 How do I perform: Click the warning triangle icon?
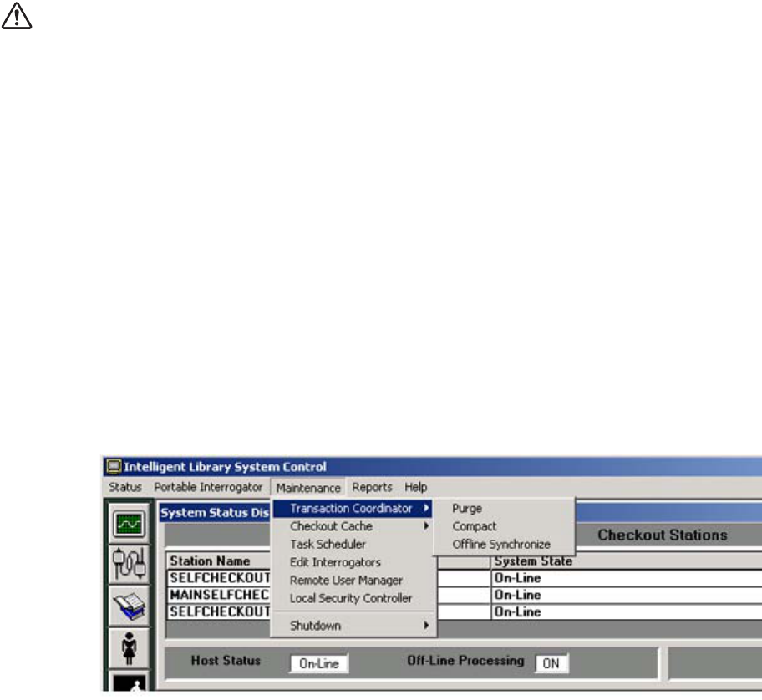tap(17, 16)
